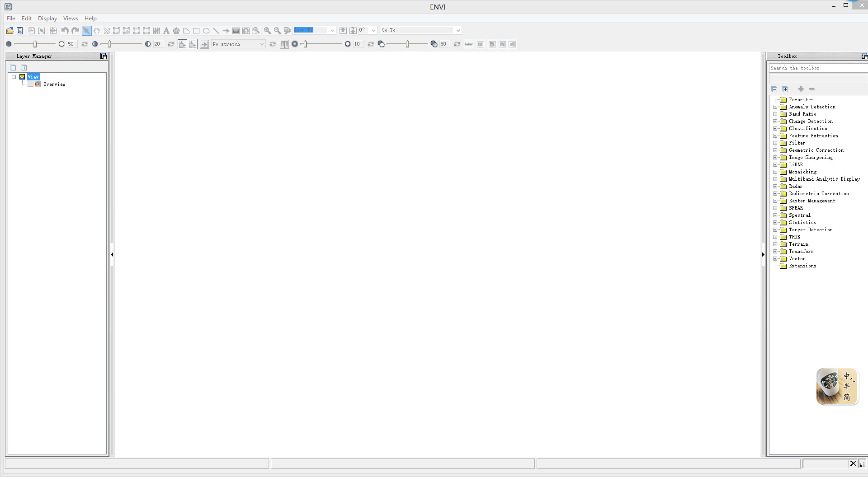Select the Pan hand tool
868x477 pixels.
96,31
